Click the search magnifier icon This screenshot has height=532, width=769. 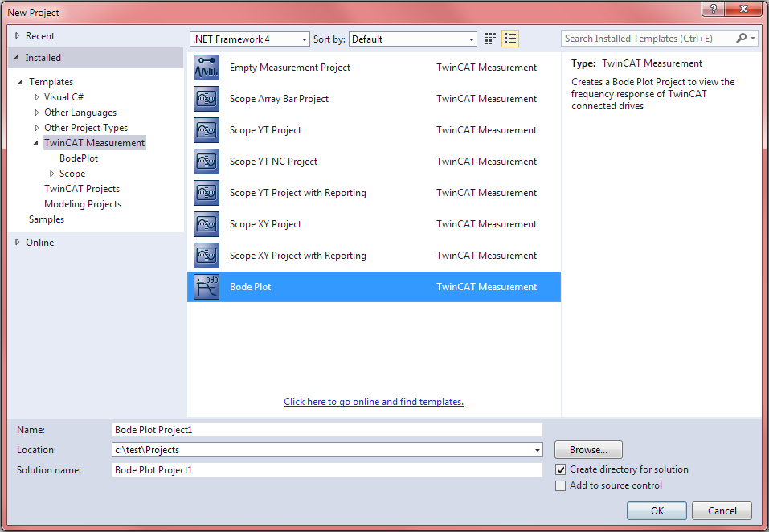[x=741, y=39]
